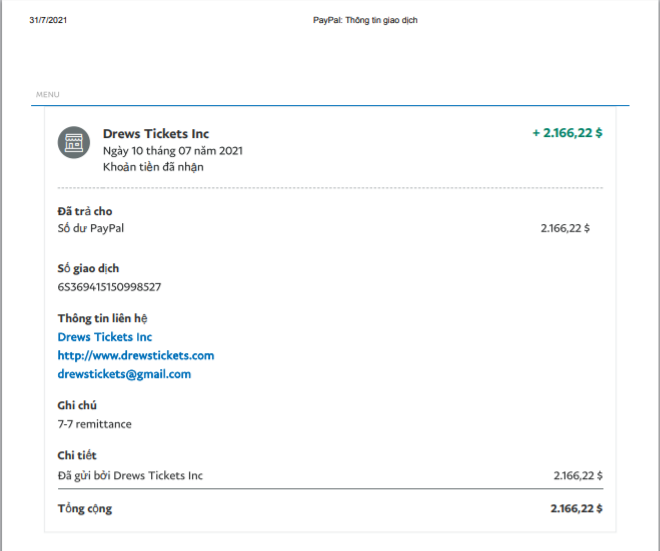The image size is (660, 551).
Task: Click the date Ngày 10 tháng 07 năm 2021
Action: tap(173, 151)
